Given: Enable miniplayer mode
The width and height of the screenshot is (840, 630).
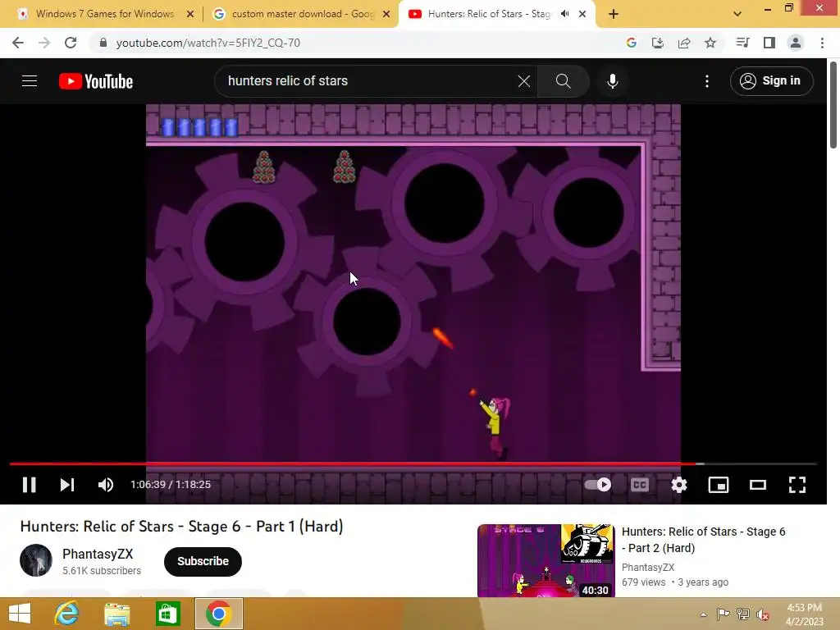Looking at the screenshot, I should click(719, 485).
